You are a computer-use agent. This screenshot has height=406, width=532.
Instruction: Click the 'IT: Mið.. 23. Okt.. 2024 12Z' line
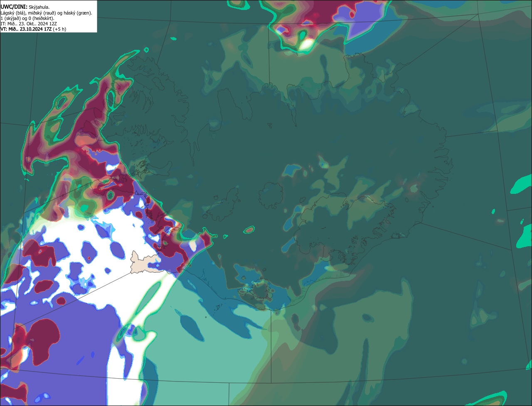coord(29,24)
